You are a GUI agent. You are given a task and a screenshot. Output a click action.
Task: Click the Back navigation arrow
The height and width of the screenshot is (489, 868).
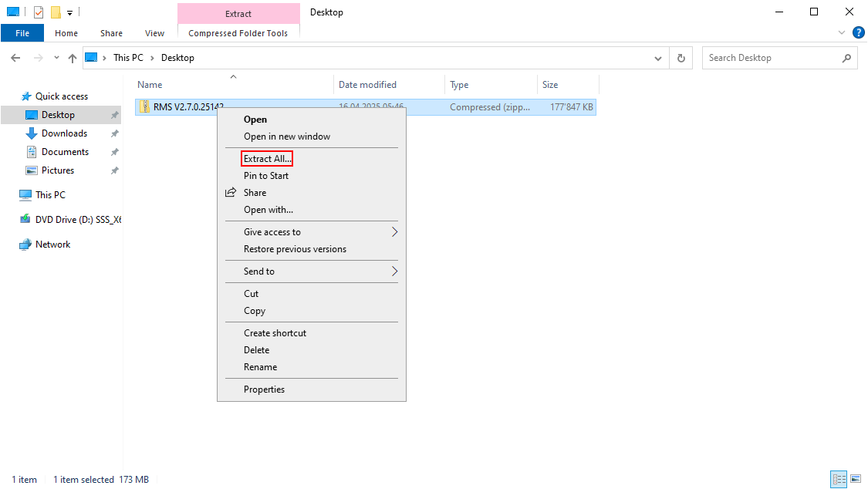[x=15, y=58]
